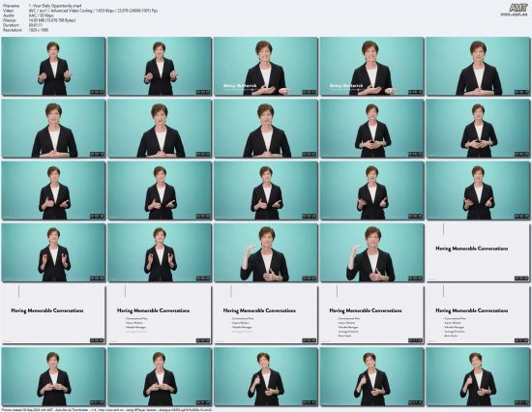Click the timestamp badge on the first thumbnail
The image size is (532, 412).
97,92
